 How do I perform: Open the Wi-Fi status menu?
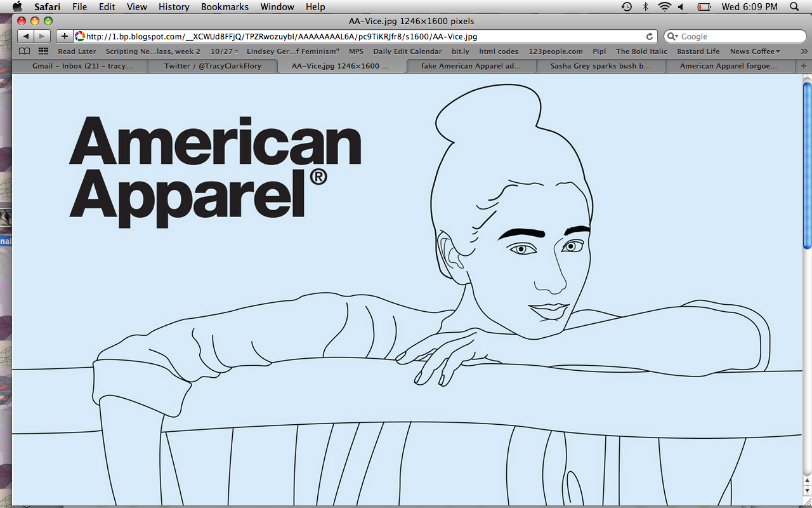tap(664, 6)
